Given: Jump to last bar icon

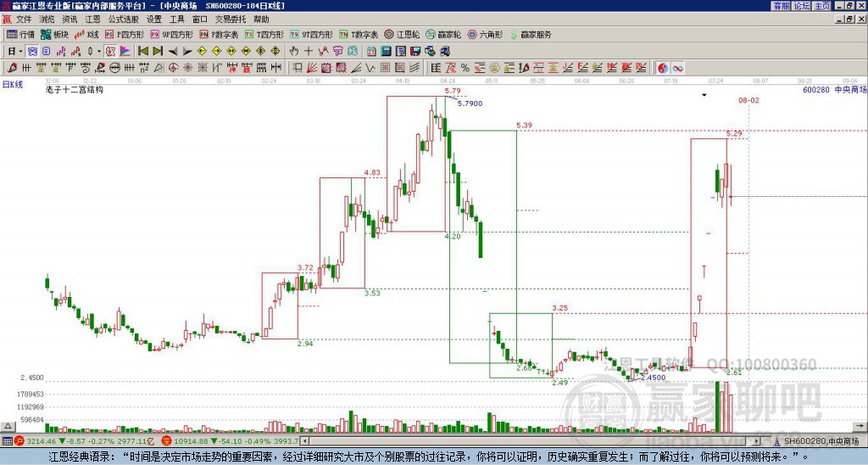Looking at the screenshot, I should point(158,52).
